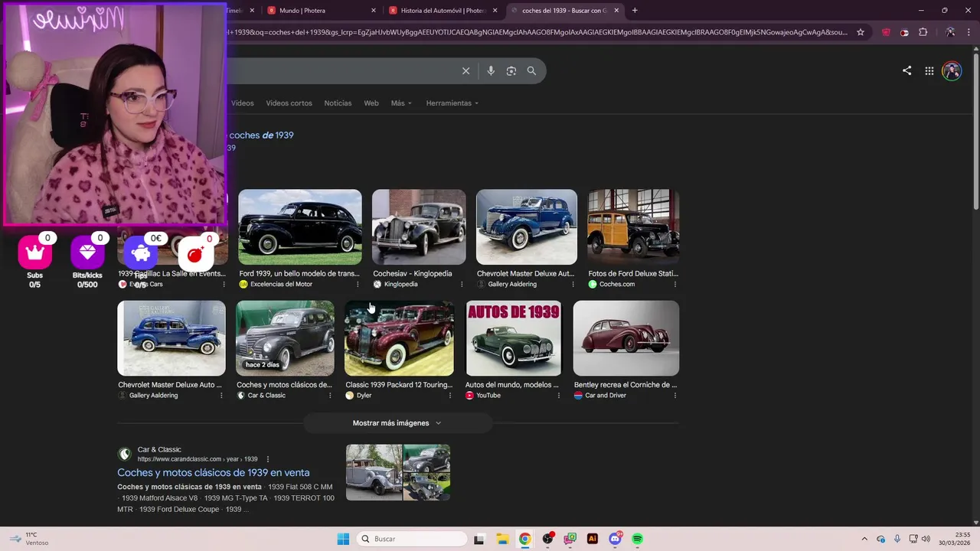This screenshot has width=980, height=551.
Task: Select the Videos cortos filter
Action: click(x=289, y=103)
